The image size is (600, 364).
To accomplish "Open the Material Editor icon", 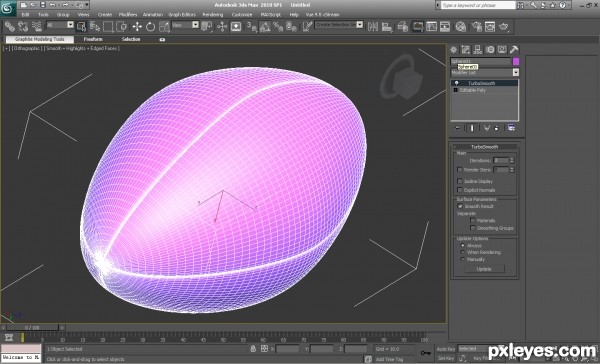I will [x=461, y=26].
